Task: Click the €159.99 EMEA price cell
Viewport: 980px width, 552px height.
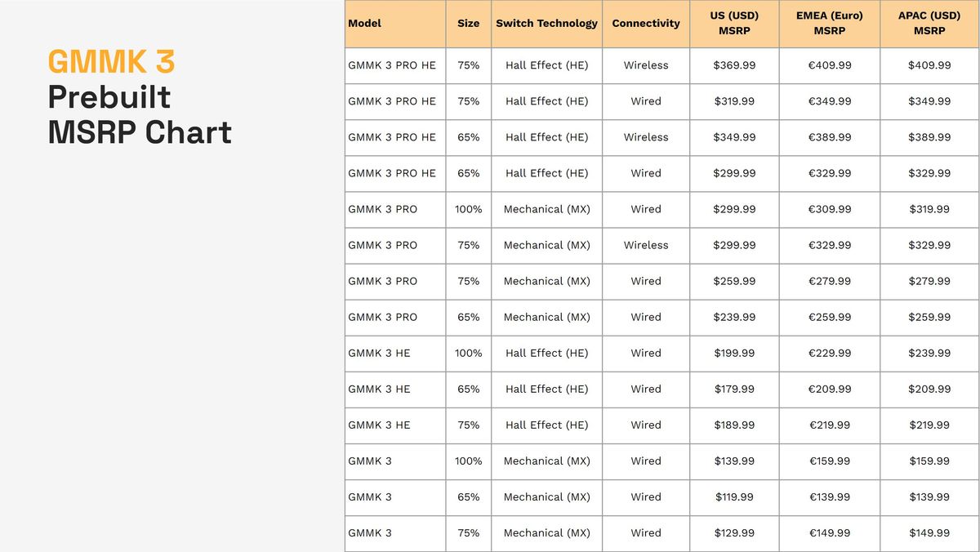Action: click(x=829, y=461)
